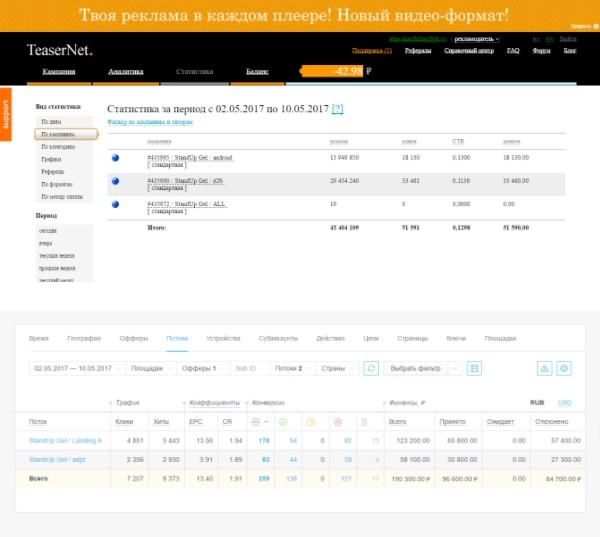Viewport: 600px width, 537px height.
Task: Open the Кампании navigation tab
Action: pyautogui.click(x=59, y=72)
